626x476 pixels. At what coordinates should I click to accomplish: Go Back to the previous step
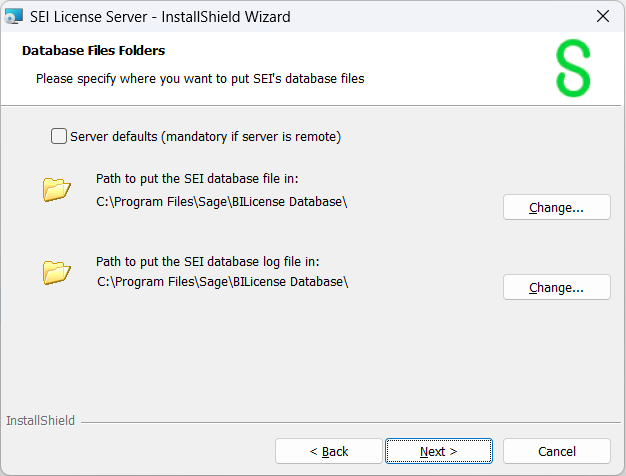[x=329, y=451]
